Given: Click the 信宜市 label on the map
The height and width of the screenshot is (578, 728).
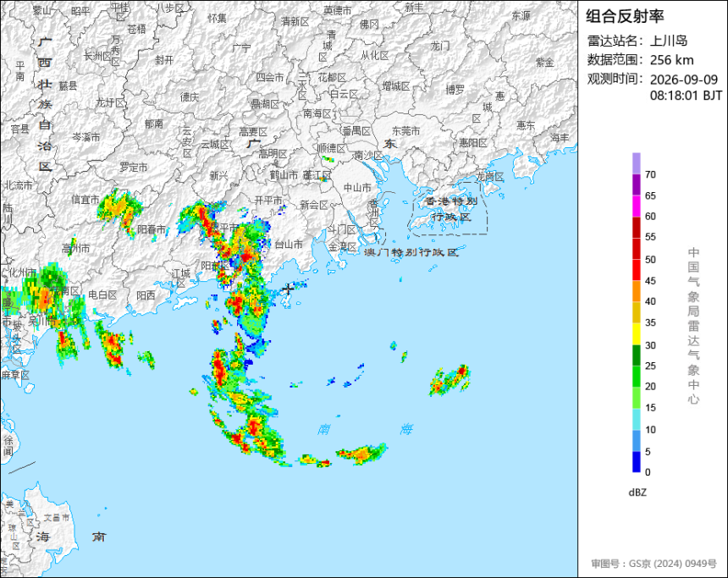Looking at the screenshot, I should coord(85,200).
